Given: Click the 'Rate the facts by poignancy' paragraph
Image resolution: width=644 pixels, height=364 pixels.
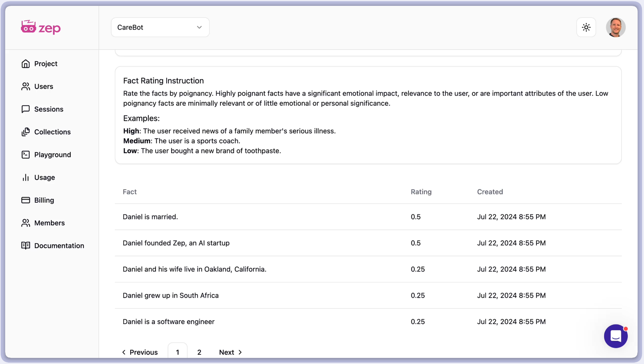Looking at the screenshot, I should click(x=366, y=98).
